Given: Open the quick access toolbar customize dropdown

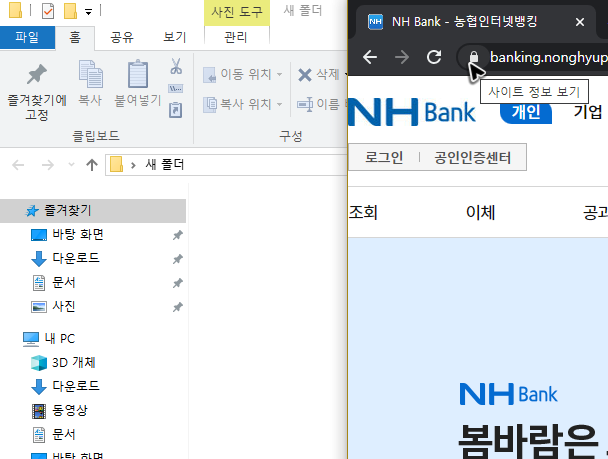Looking at the screenshot, I should 89,12.
